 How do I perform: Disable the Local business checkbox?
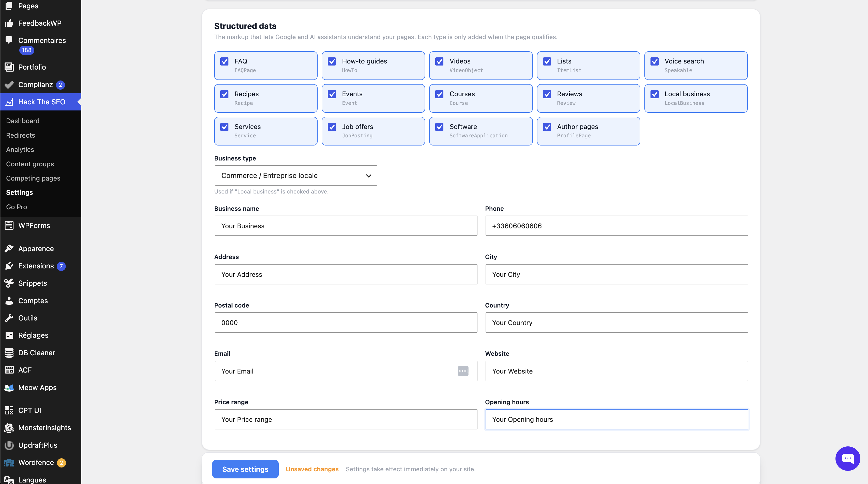(x=655, y=94)
